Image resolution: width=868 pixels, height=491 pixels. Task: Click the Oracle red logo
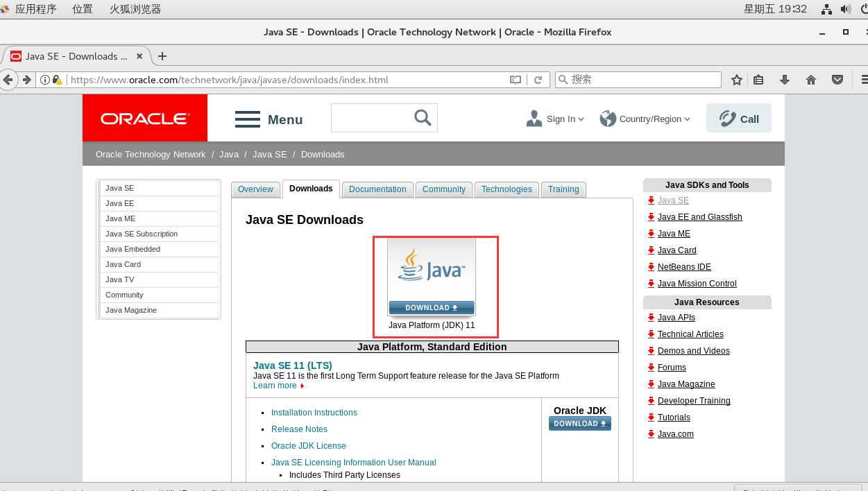145,118
